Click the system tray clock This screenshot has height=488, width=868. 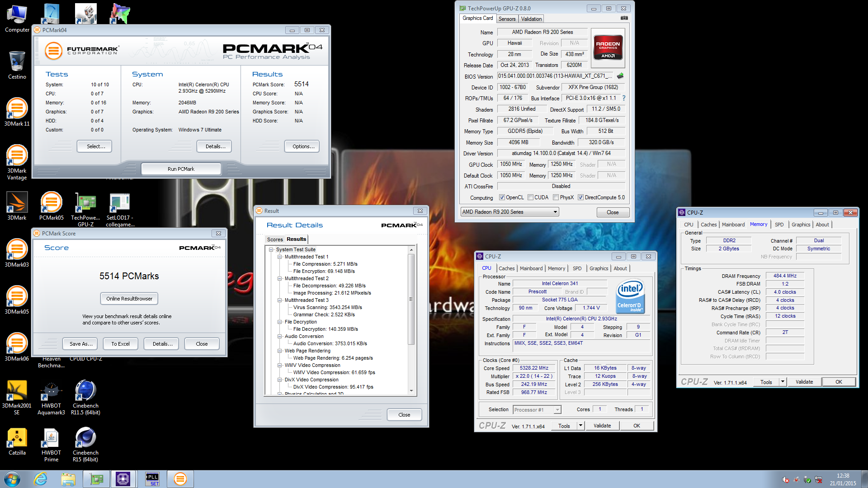tap(843, 479)
